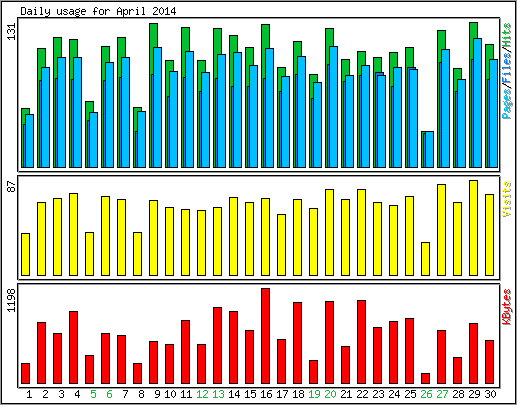Select the shortest red KBytes bar, day 26
Viewport: 517px width, 405px height.
[x=426, y=379]
